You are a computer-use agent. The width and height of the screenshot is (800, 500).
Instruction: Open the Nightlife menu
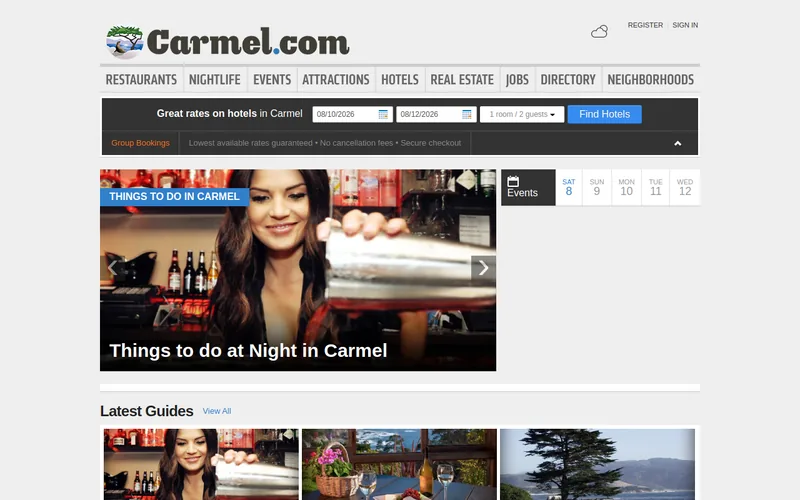point(215,80)
